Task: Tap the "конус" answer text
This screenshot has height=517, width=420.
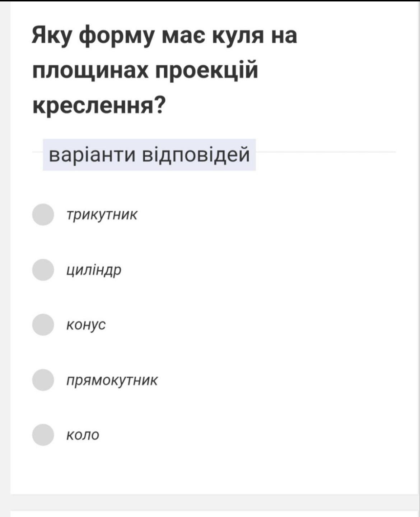Action: coord(86,325)
